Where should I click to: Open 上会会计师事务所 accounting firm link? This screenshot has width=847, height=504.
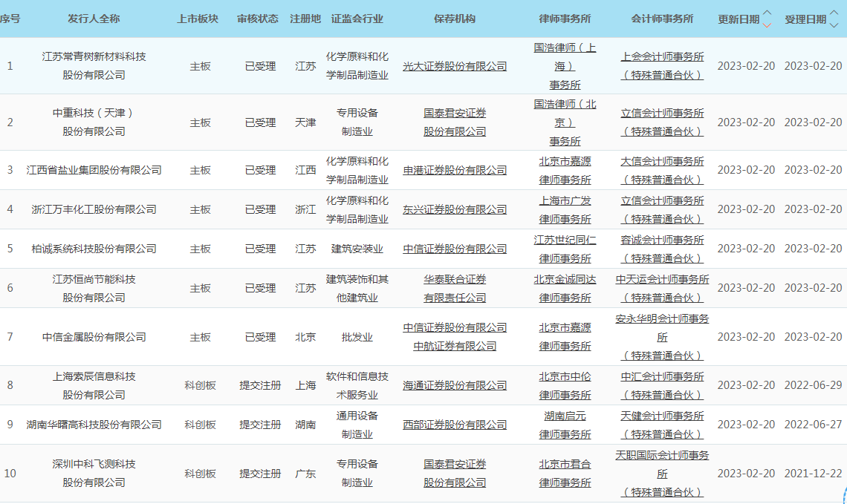coord(662,56)
